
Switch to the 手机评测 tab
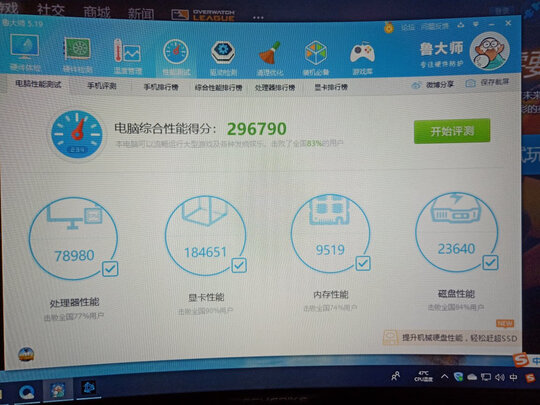[102, 86]
